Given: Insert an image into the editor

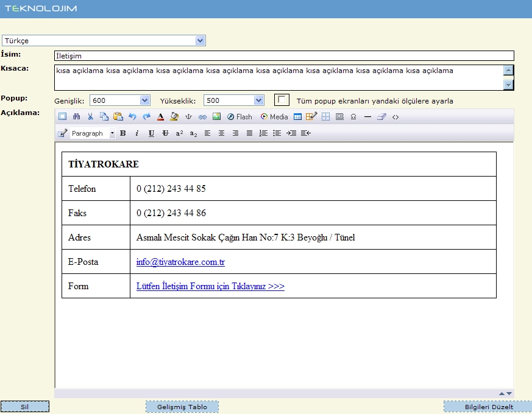Looking at the screenshot, I should pyautogui.click(x=216, y=117).
